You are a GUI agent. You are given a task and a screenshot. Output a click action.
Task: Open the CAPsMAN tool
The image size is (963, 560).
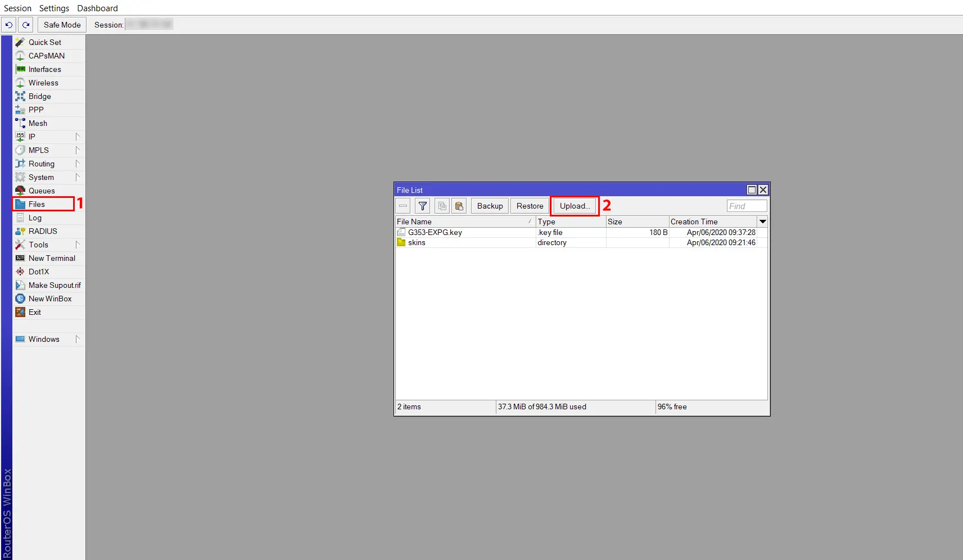46,56
